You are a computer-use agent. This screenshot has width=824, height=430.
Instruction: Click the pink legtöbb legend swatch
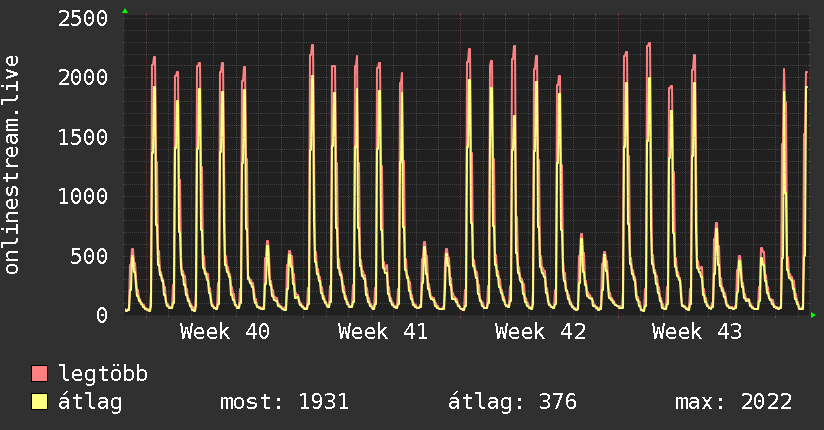[x=39, y=373]
